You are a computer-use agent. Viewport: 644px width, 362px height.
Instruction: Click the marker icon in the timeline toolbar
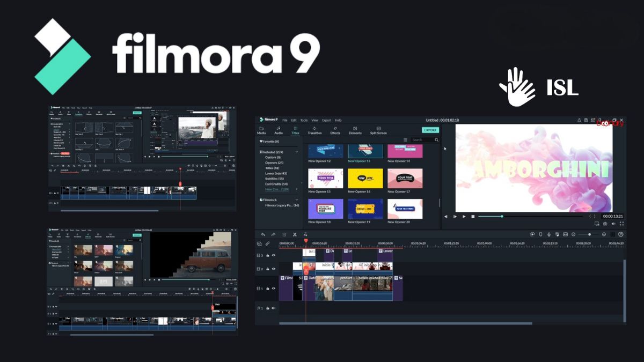[x=305, y=234]
